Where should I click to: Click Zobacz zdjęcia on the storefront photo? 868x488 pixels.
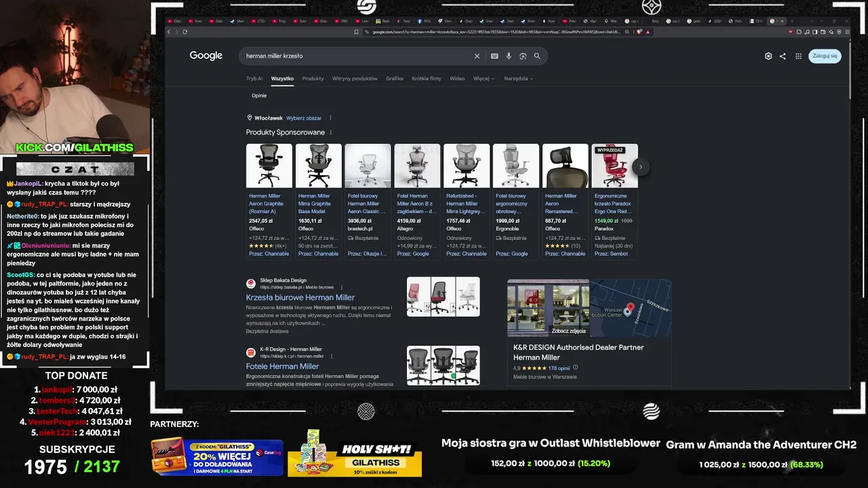coord(569,331)
